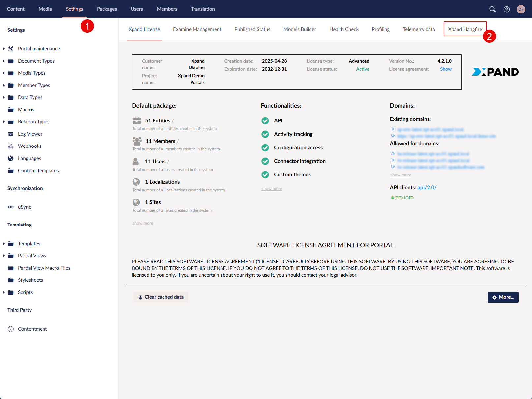Show more under Functionalities
Viewport: 532px width, 399px height.
tap(272, 189)
